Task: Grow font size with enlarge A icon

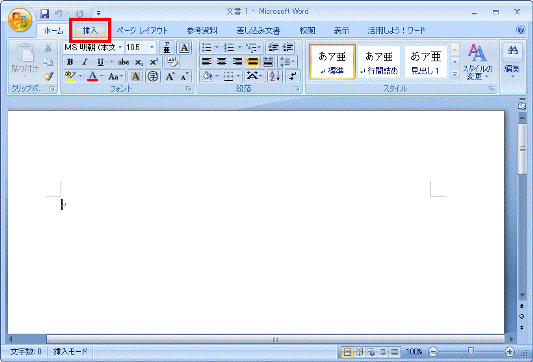Action: click(170, 76)
